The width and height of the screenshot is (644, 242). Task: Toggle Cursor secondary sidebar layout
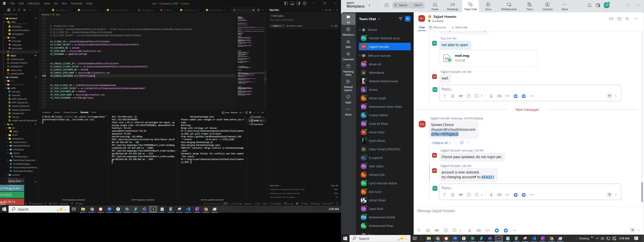coord(298,4)
